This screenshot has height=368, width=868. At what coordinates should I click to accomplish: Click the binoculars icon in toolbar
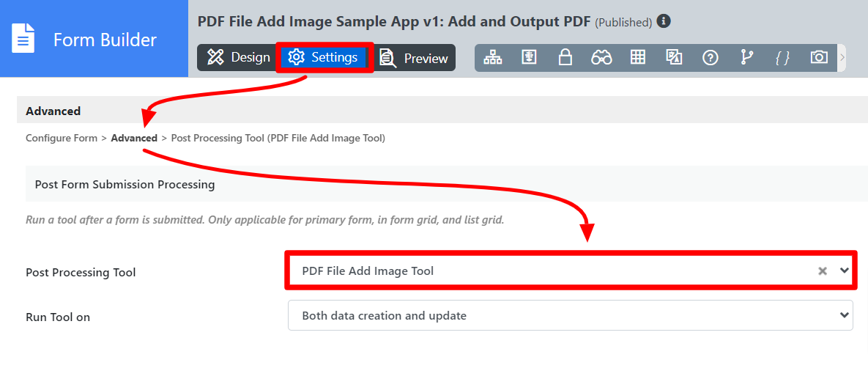pos(601,58)
